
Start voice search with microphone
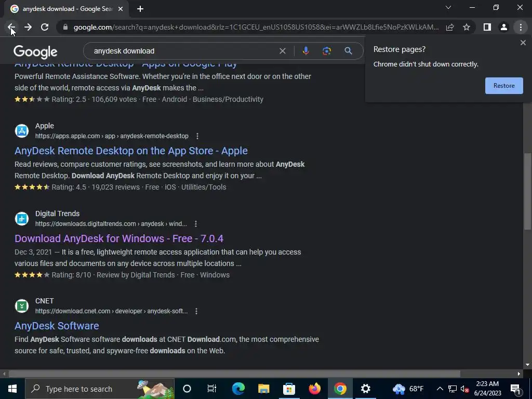pos(305,51)
